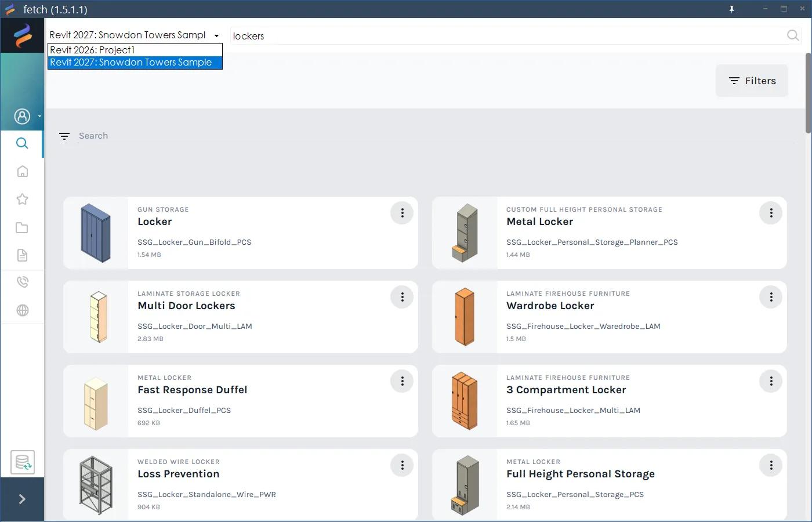Click SSG_Locker_Gun_Bifold_PCS file name
The image size is (812, 522).
pos(194,242)
